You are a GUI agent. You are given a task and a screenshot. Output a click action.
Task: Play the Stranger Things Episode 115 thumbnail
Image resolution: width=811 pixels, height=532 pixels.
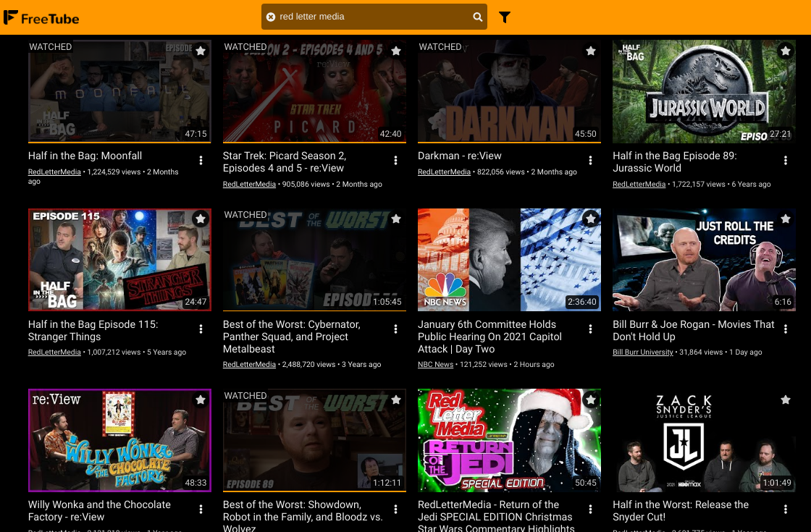click(x=119, y=260)
